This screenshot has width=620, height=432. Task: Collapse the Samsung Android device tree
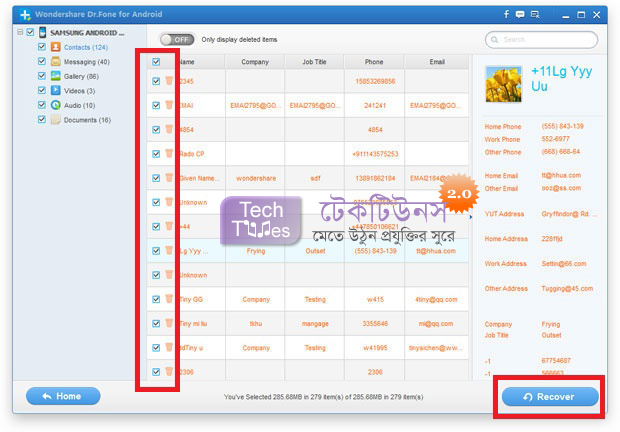click(x=20, y=32)
